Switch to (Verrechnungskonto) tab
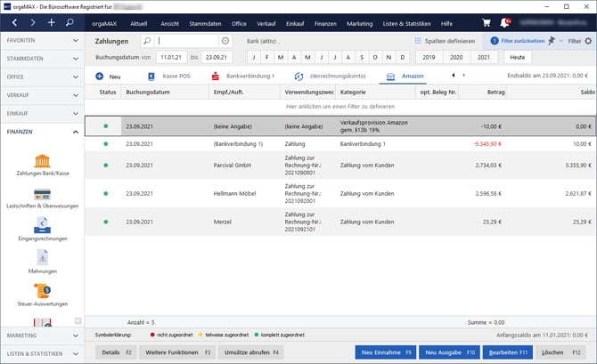 (330, 76)
